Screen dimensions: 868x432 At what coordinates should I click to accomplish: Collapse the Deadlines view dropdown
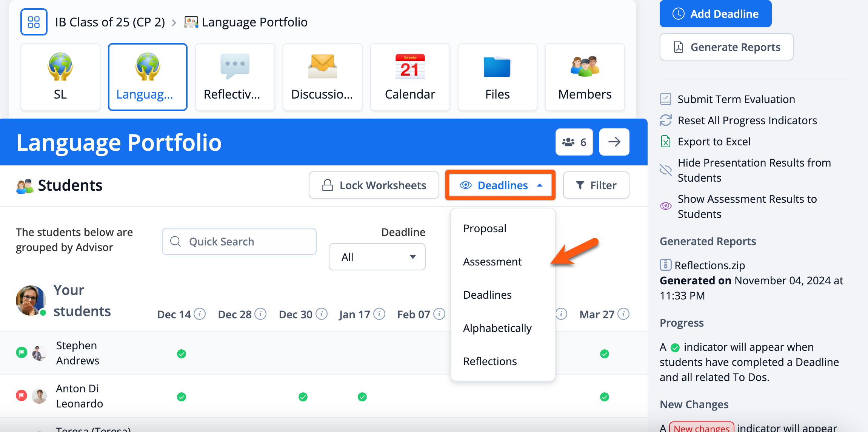500,185
